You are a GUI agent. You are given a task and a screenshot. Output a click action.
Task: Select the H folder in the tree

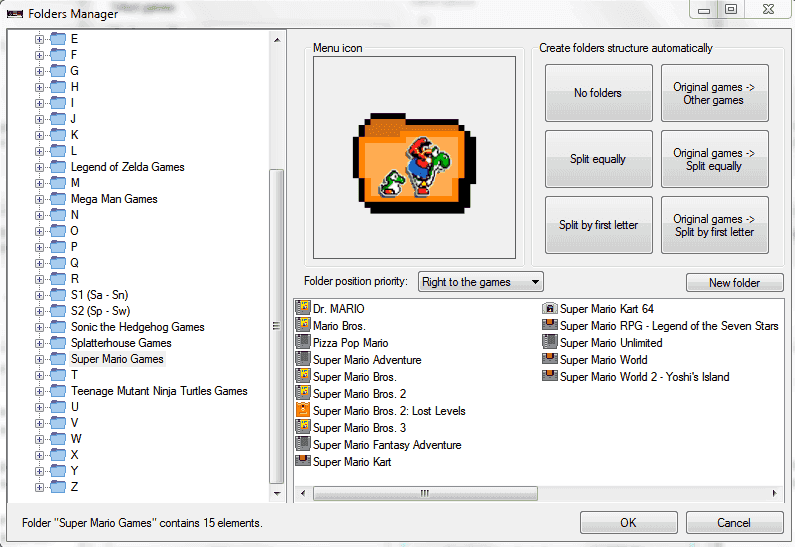coord(75,87)
